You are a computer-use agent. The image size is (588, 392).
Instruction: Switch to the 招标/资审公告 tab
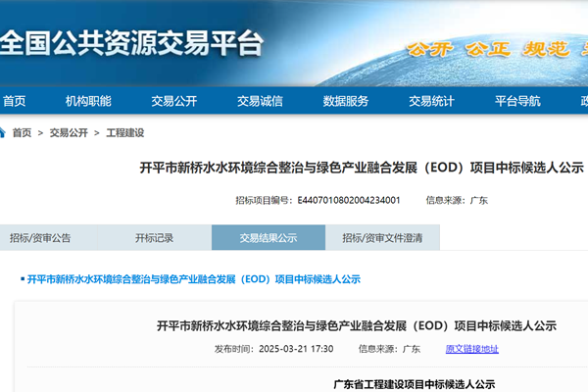click(40, 237)
